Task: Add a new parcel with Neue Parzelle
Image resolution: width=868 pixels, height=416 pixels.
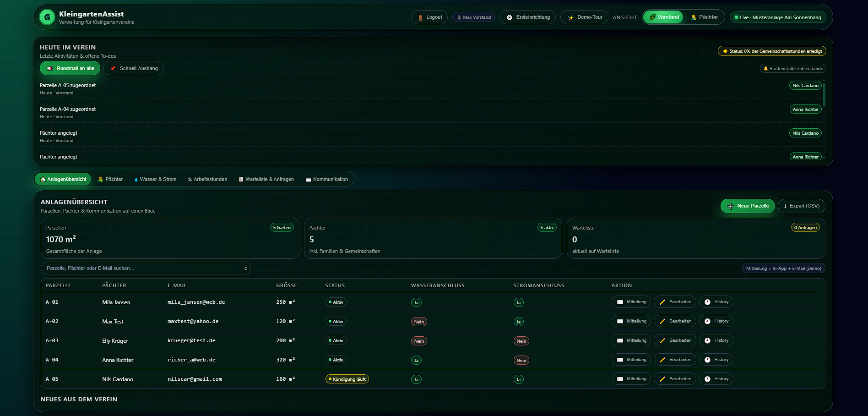Action: 748,206
